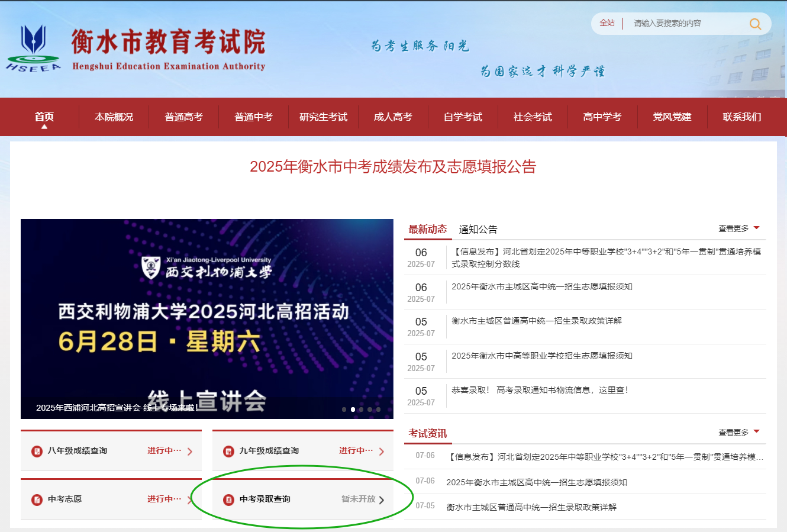Open the 普通中考 menu
787x532 pixels.
[x=253, y=117]
